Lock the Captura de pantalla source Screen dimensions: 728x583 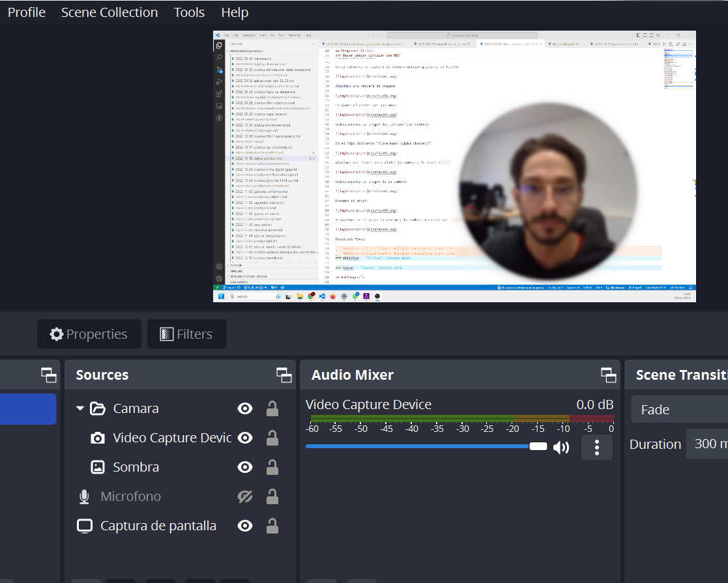pos(272,526)
